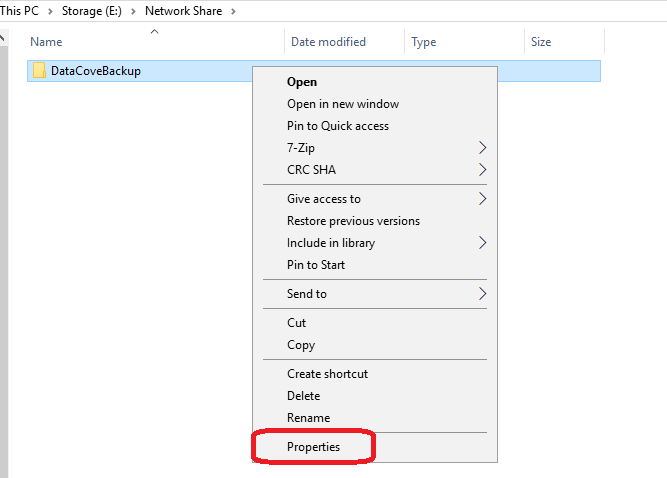Open Properties from the context menu

point(313,447)
